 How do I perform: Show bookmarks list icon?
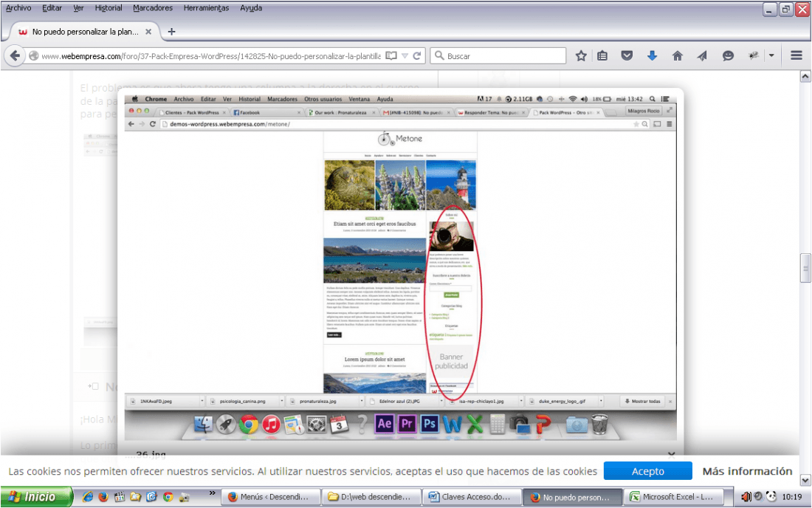(x=602, y=56)
